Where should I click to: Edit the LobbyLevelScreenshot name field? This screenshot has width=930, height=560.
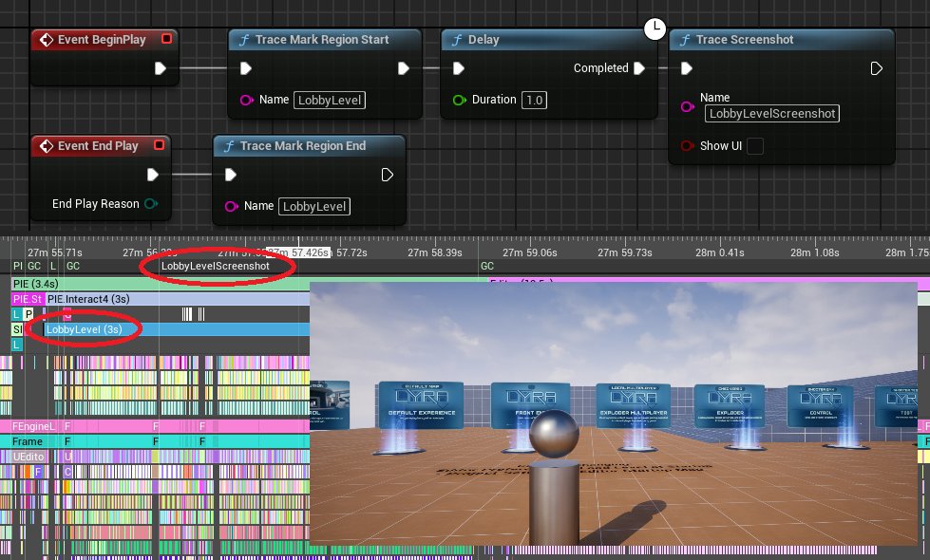[772, 114]
